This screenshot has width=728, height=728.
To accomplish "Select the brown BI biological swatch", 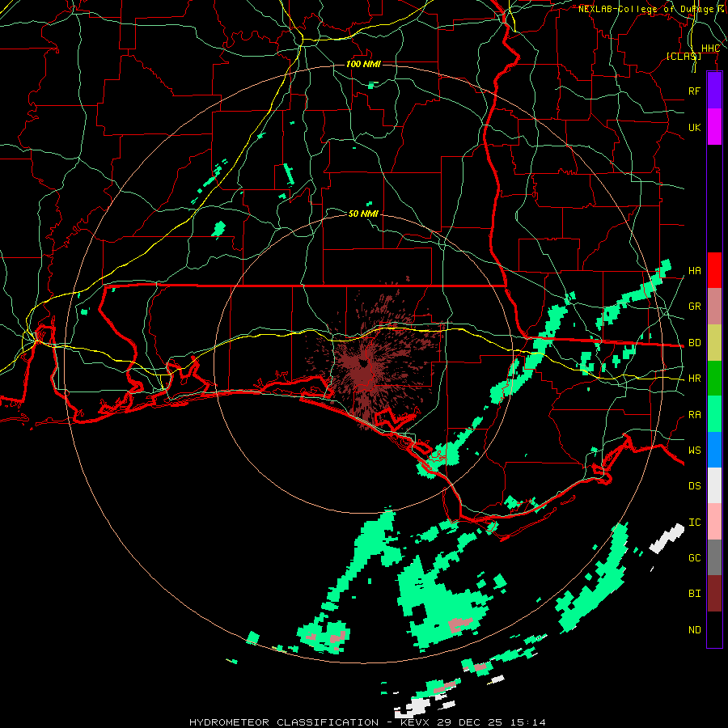I will click(x=714, y=594).
